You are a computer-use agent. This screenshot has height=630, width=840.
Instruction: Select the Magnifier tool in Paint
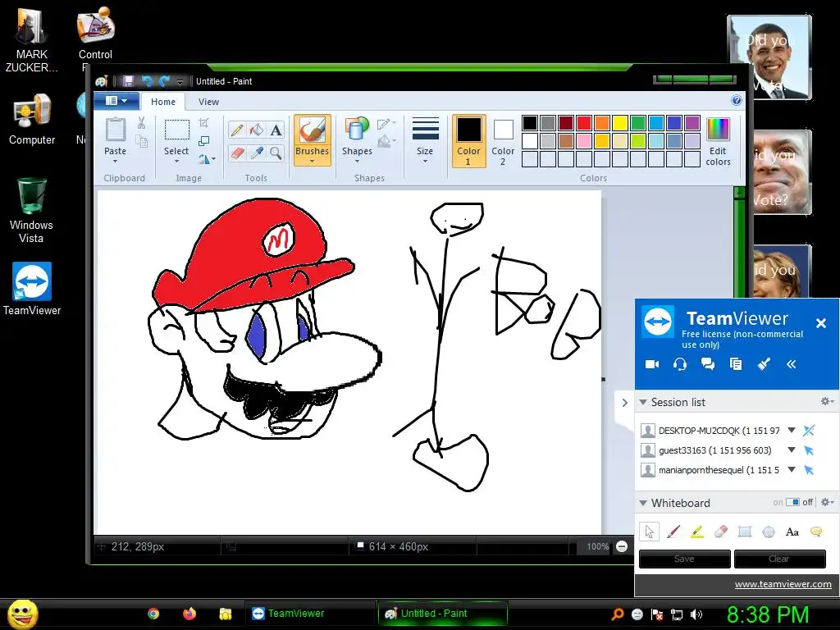coord(276,153)
